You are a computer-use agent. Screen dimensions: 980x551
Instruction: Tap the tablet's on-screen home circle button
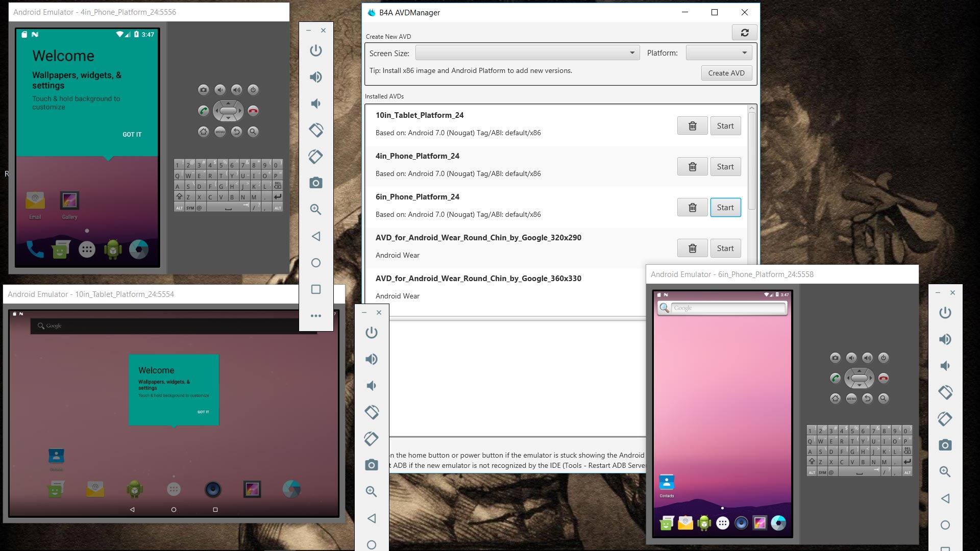(174, 510)
